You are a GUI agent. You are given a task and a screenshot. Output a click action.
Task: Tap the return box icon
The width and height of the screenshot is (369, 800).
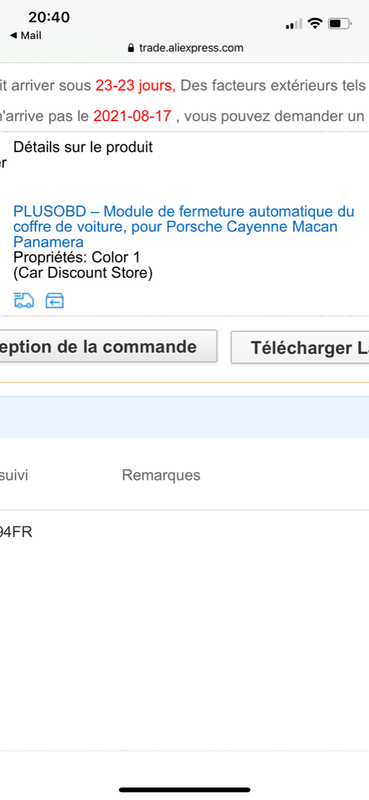click(x=55, y=301)
